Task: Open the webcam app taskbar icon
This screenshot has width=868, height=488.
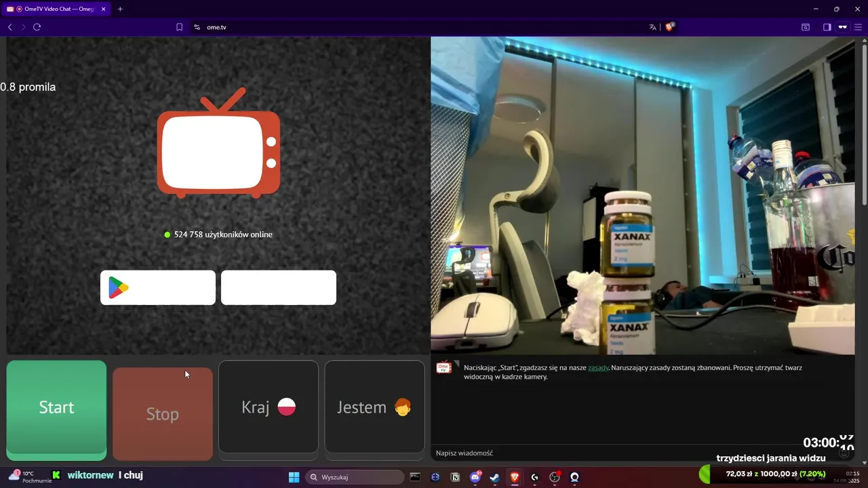Action: pyautogui.click(x=574, y=477)
